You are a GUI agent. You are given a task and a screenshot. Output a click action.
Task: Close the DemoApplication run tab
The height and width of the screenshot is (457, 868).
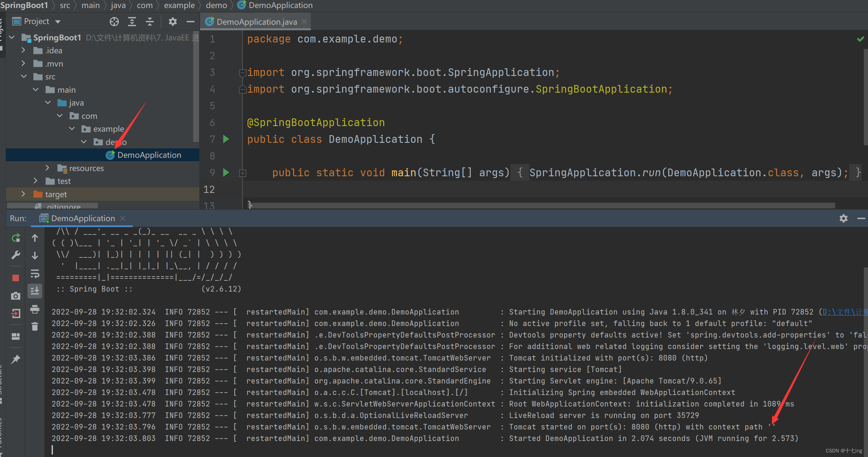pos(123,218)
